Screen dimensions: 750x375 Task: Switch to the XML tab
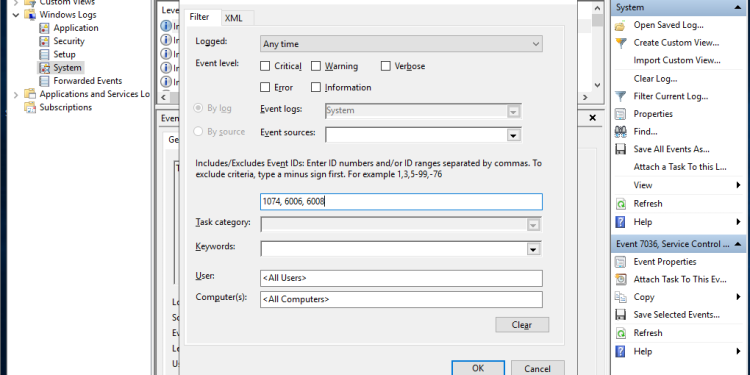pyautogui.click(x=233, y=18)
